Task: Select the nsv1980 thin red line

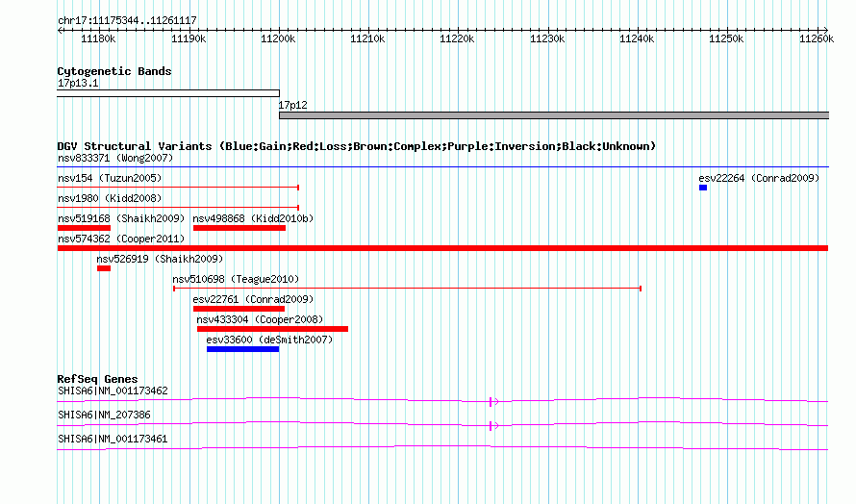Action: pos(178,208)
